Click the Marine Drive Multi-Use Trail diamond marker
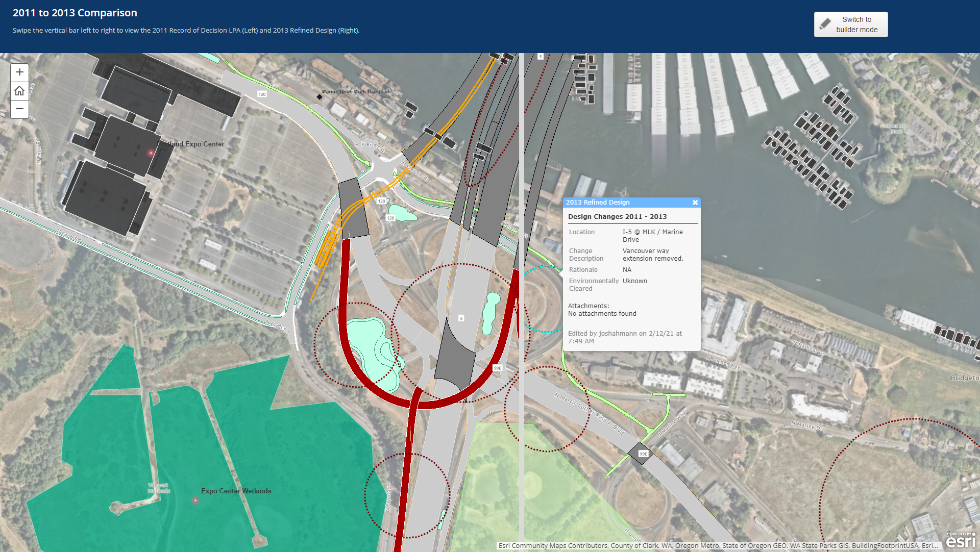 coord(320,96)
